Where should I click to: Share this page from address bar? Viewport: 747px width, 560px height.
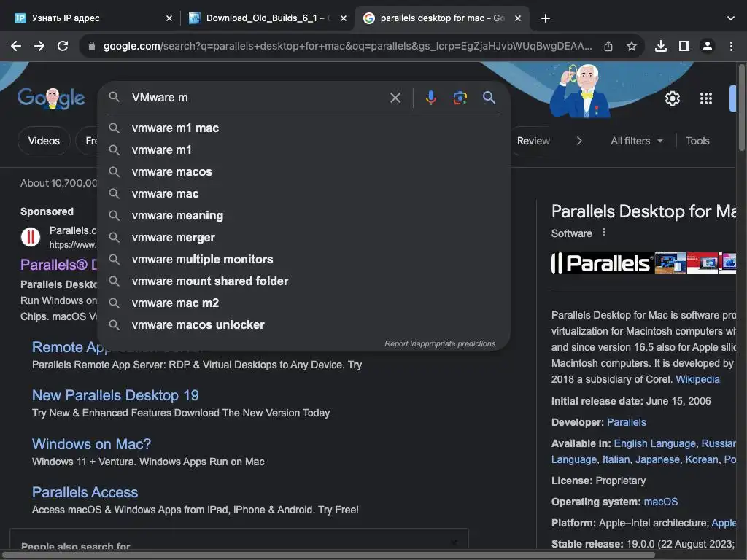pos(608,46)
